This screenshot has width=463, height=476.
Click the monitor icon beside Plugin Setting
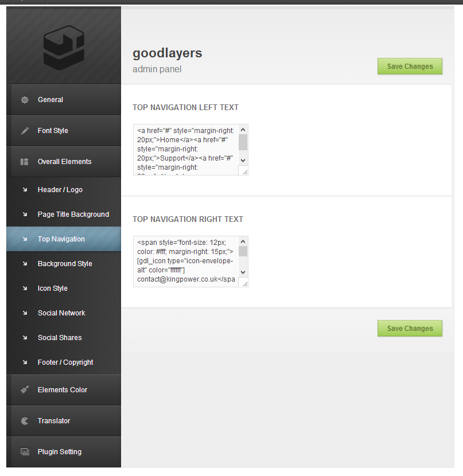point(25,452)
